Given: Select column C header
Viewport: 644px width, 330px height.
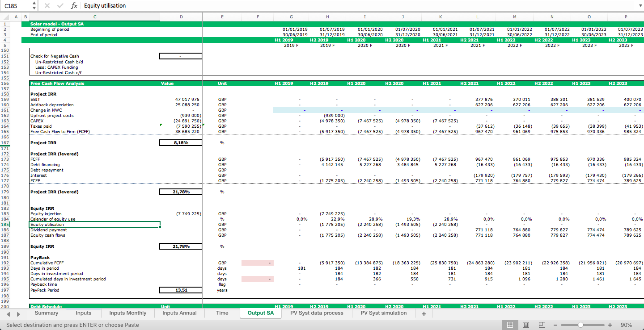Looking at the screenshot, I should (x=94, y=17).
